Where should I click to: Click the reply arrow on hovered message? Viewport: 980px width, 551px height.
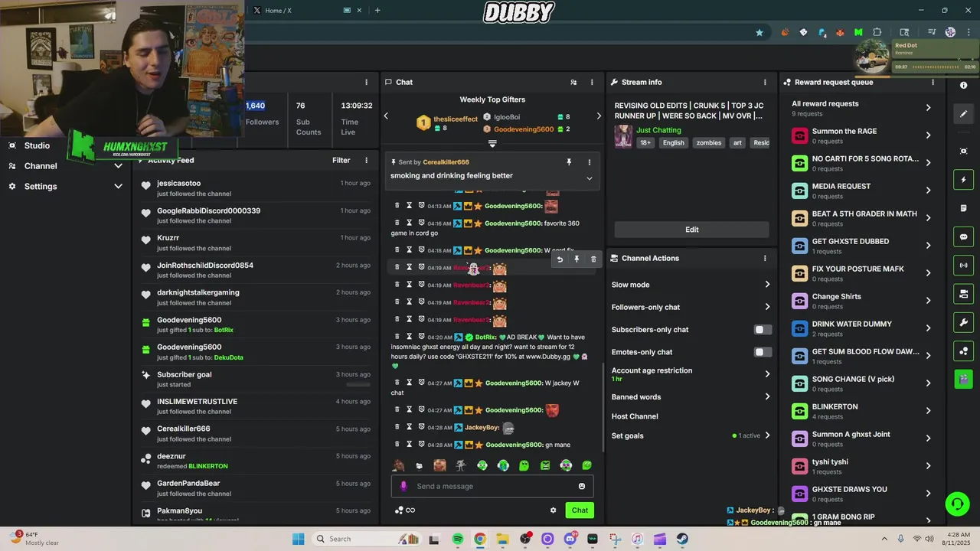click(560, 259)
